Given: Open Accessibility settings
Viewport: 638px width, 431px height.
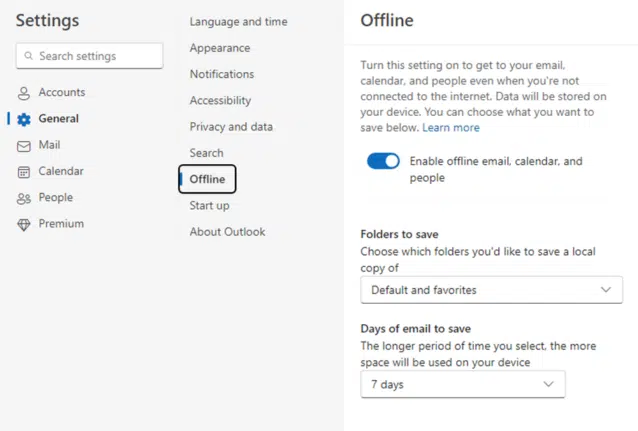Looking at the screenshot, I should click(x=220, y=101).
